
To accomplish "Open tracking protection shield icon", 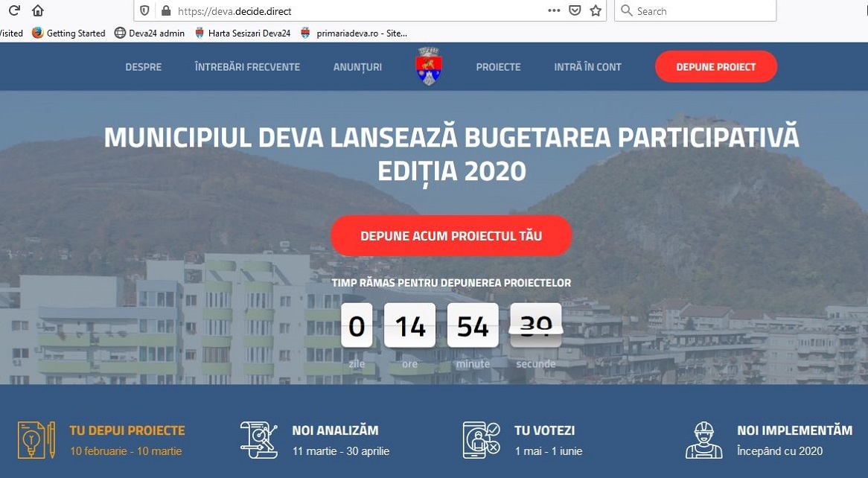I will tap(144, 10).
